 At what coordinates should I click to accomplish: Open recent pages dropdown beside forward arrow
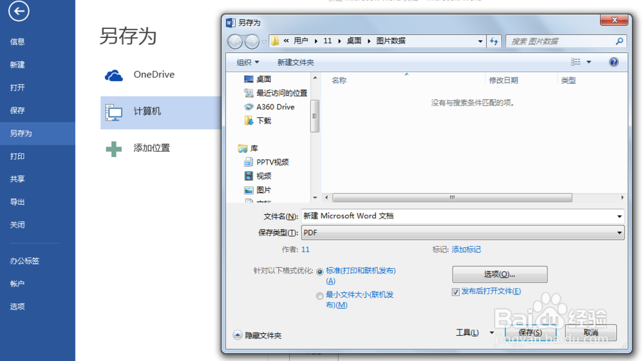click(263, 41)
